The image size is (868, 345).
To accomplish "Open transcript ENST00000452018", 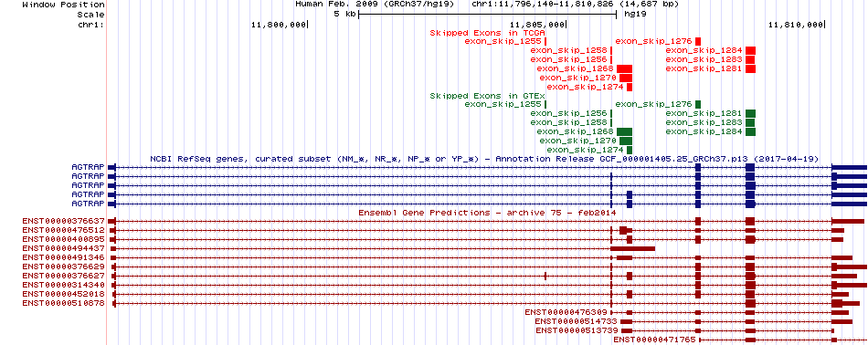I will click(64, 294).
